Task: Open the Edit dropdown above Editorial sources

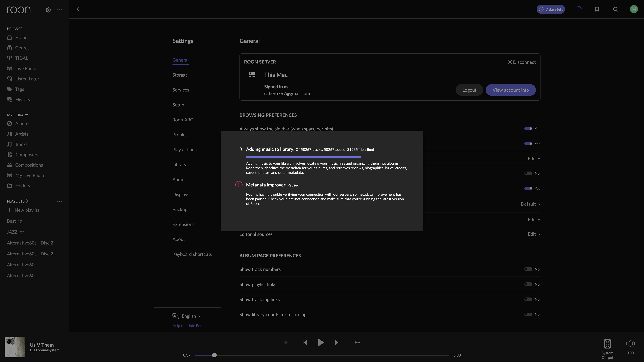Action: [x=534, y=220]
